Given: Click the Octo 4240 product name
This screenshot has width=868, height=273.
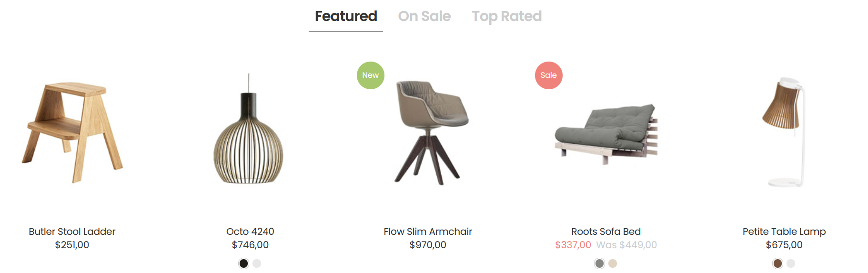Looking at the screenshot, I should pyautogui.click(x=250, y=231).
